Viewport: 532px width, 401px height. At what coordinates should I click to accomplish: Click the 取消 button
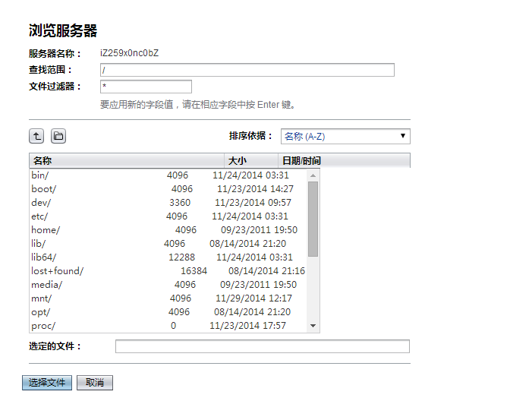[95, 383]
